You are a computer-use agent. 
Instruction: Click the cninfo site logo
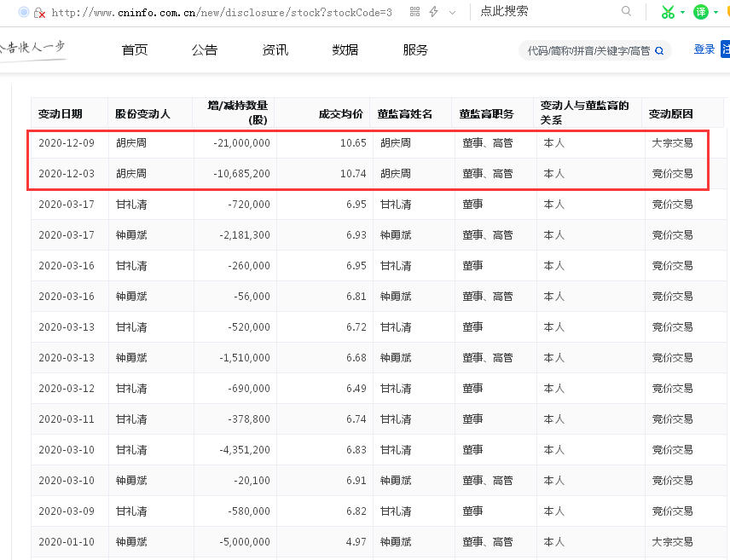(x=32, y=49)
